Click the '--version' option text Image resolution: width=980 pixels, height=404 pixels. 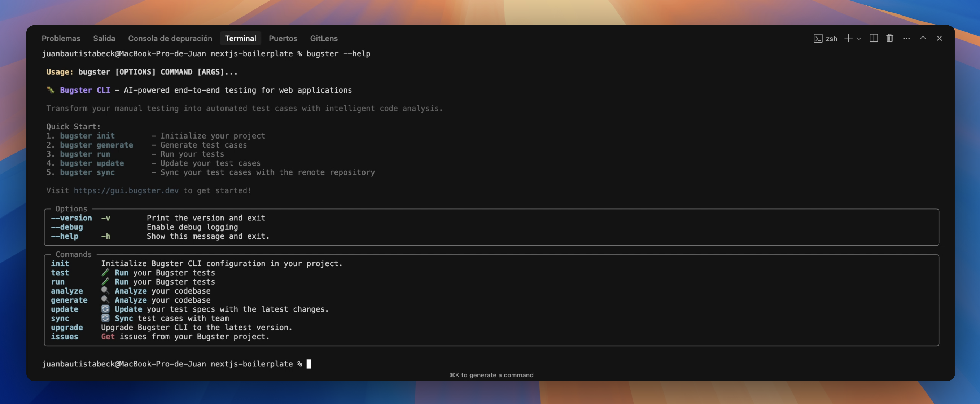tap(71, 218)
